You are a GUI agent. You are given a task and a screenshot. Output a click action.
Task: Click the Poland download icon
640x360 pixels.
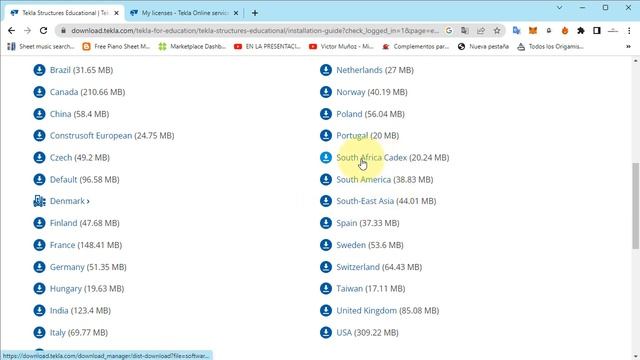point(326,114)
